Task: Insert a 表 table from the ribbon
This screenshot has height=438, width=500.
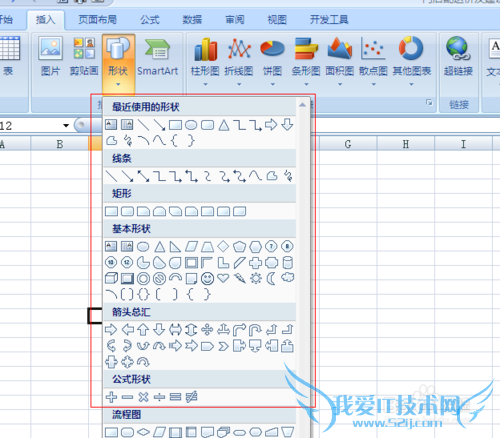Action: coord(9,57)
